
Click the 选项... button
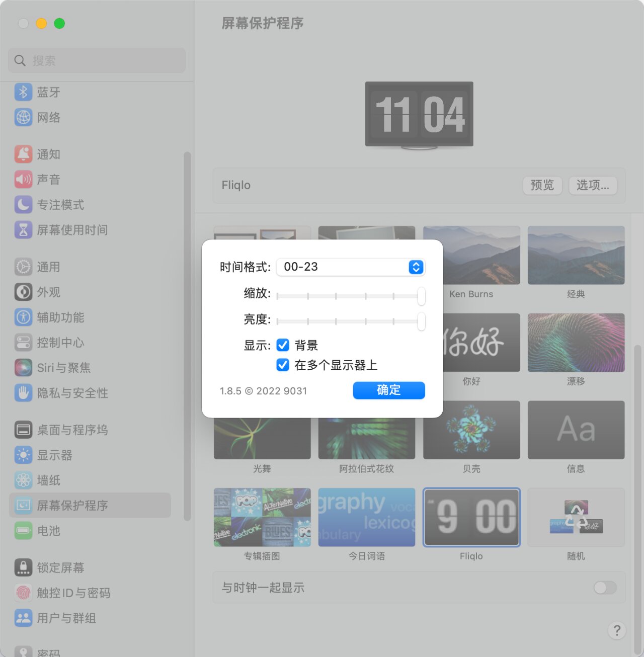[593, 185]
